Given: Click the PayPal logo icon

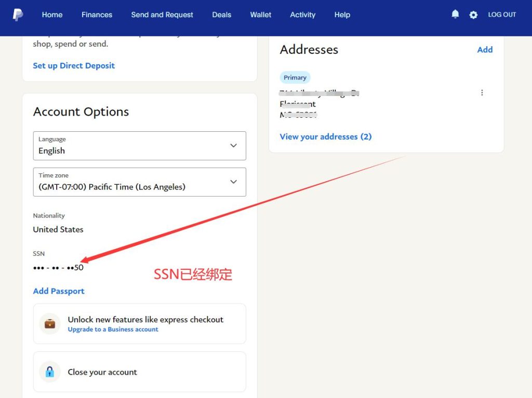Looking at the screenshot, I should [18, 15].
